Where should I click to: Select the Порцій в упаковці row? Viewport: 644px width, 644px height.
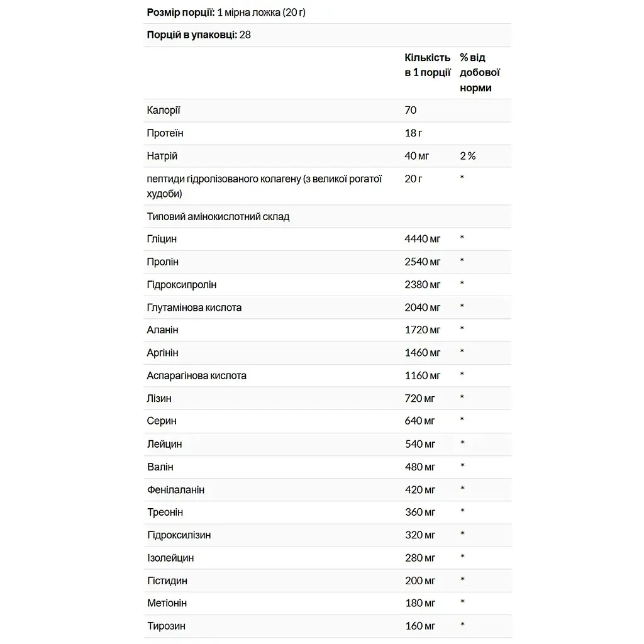[327, 35]
